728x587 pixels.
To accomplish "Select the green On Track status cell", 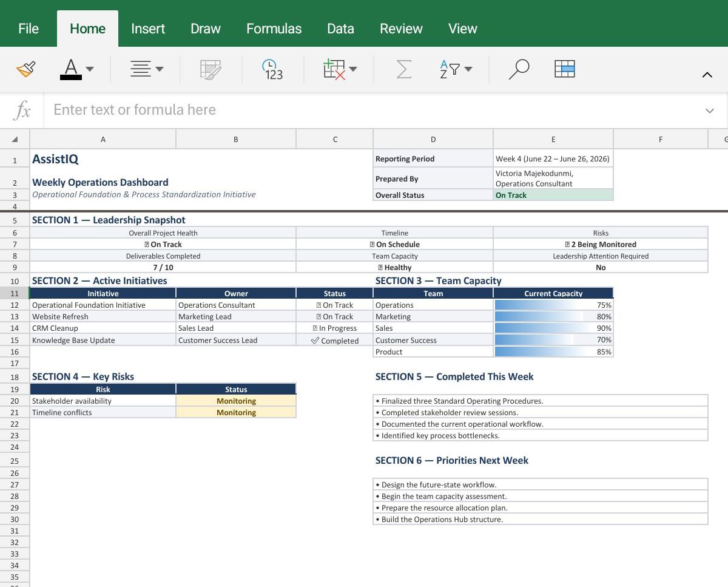I will tap(553, 195).
